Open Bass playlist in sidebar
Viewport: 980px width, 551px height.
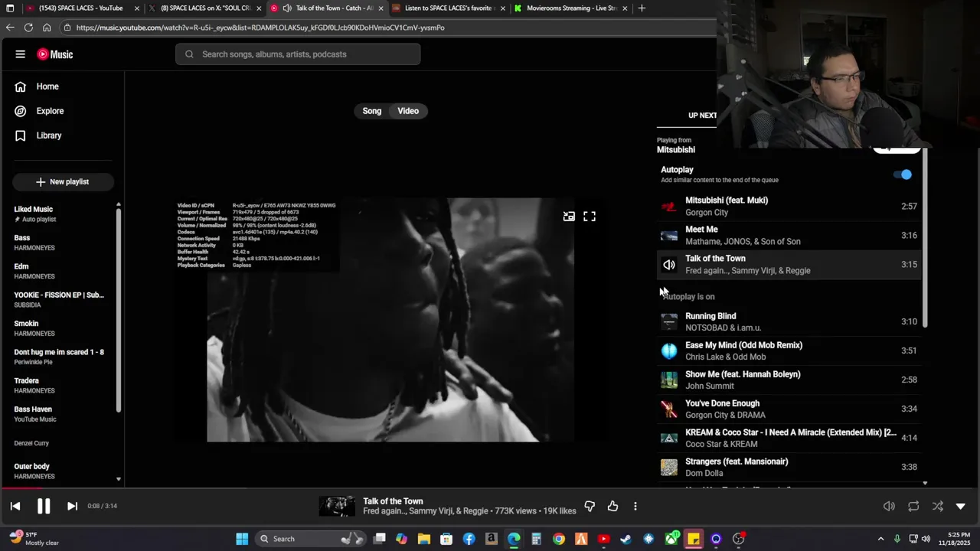pos(63,243)
